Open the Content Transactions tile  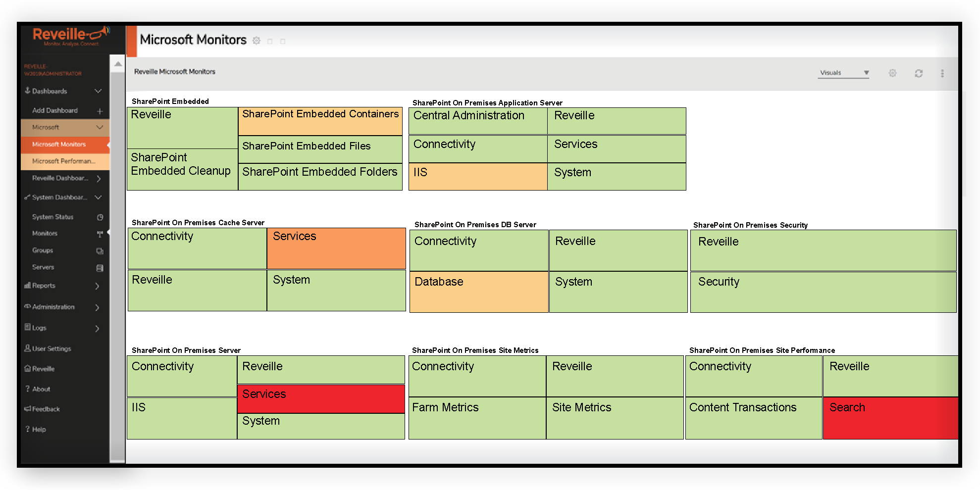pos(754,418)
